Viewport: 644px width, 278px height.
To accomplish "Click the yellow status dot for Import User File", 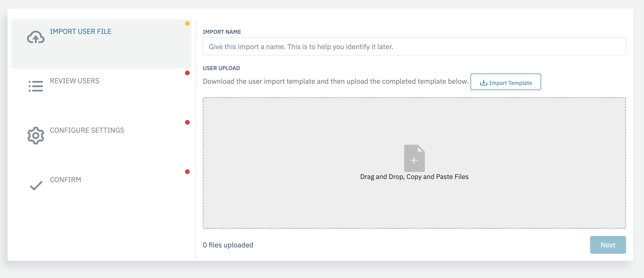I will pyautogui.click(x=187, y=24).
